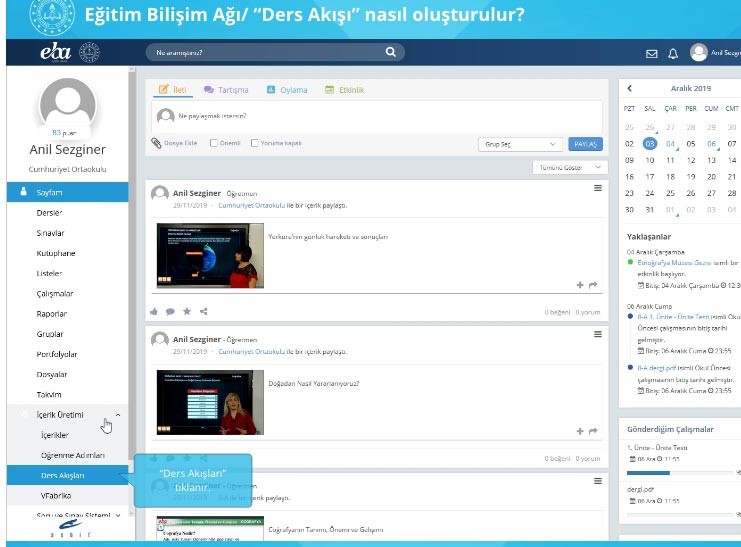Image resolution: width=741 pixels, height=547 pixels.
Task: Like the first post with thumbs-up
Action: 154,311
